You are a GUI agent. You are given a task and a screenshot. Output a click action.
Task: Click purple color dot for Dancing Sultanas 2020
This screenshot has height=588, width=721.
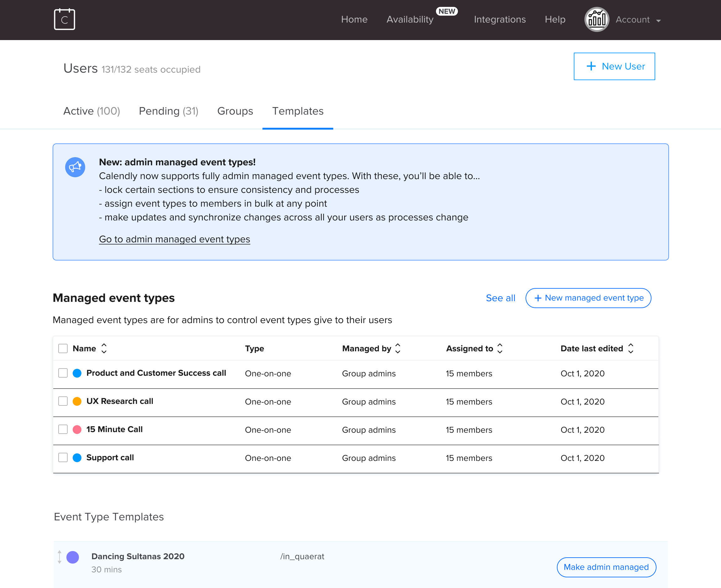(72, 557)
